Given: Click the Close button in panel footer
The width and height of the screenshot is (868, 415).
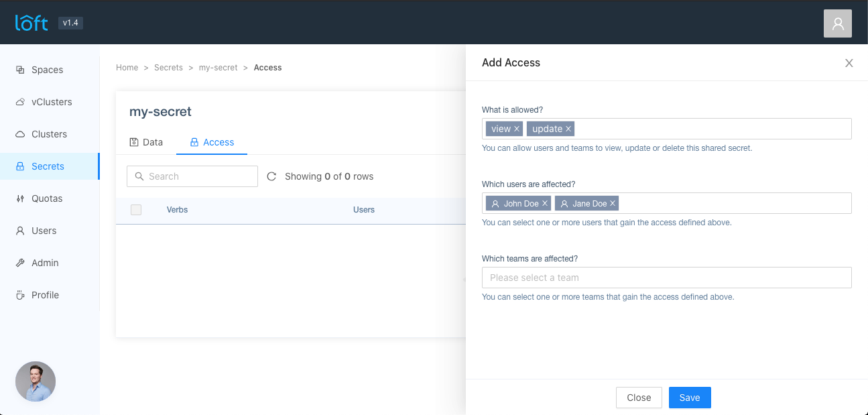Looking at the screenshot, I should tap(639, 398).
